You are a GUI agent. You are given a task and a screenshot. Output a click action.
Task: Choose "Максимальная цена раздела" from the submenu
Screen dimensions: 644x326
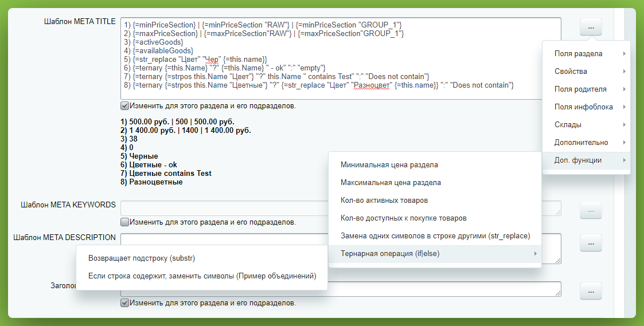click(435, 183)
